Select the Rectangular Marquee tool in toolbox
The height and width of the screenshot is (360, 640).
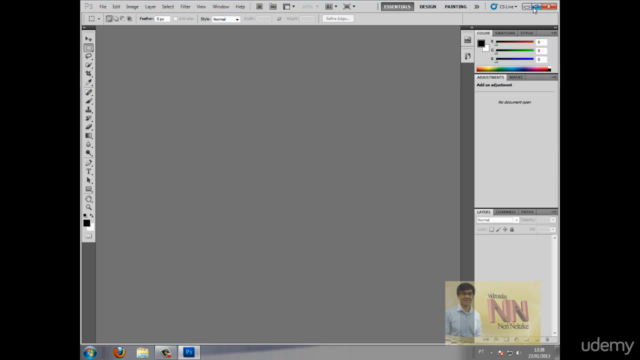(89, 48)
